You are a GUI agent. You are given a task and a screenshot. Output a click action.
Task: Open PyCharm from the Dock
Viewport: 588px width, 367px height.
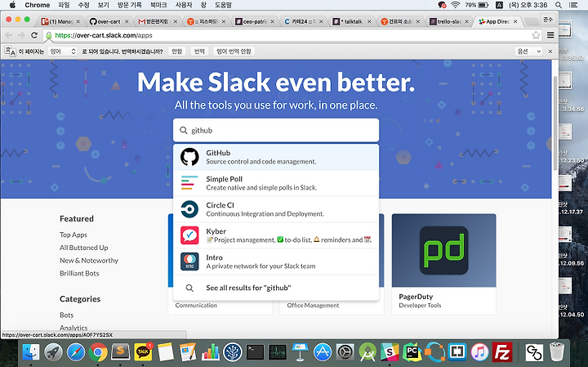click(412, 351)
